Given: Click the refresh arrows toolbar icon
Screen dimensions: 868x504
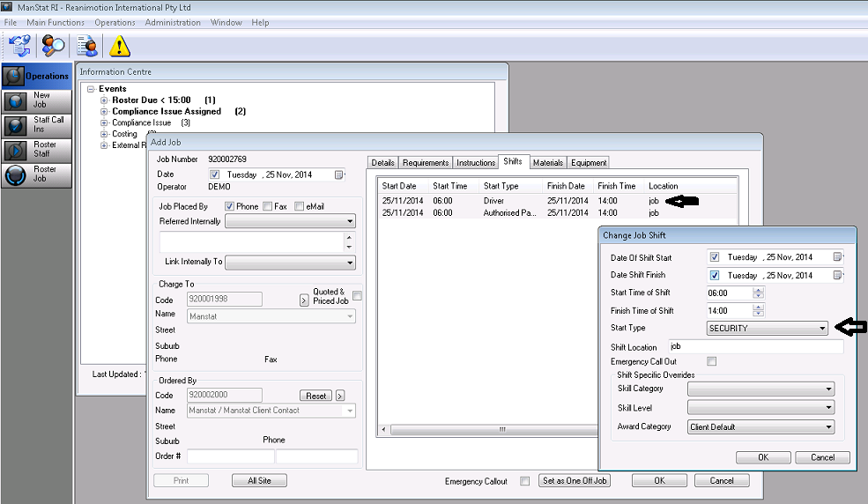Looking at the screenshot, I should tap(20, 46).
